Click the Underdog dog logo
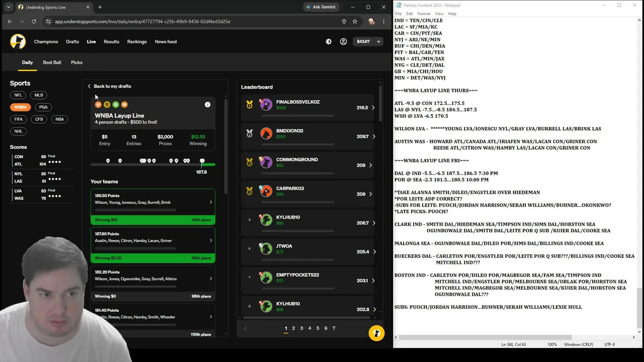This screenshot has width=644, height=362. coord(18,42)
